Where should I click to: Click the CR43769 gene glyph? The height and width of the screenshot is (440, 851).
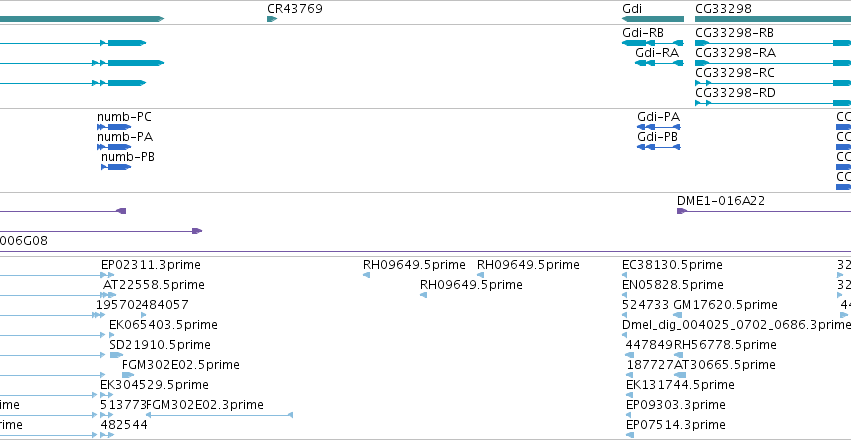[x=271, y=19]
